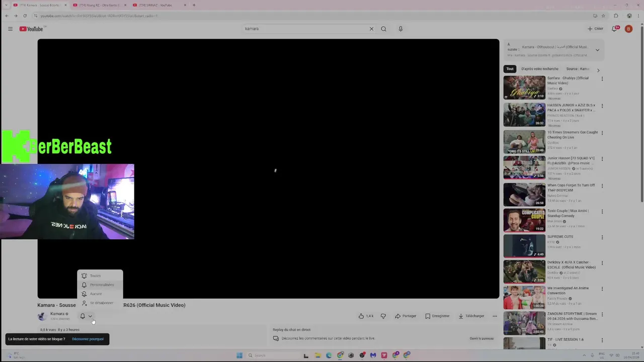Screen dimensions: 644x362
Task: Open options for Anime Convention video
Action: point(602,289)
